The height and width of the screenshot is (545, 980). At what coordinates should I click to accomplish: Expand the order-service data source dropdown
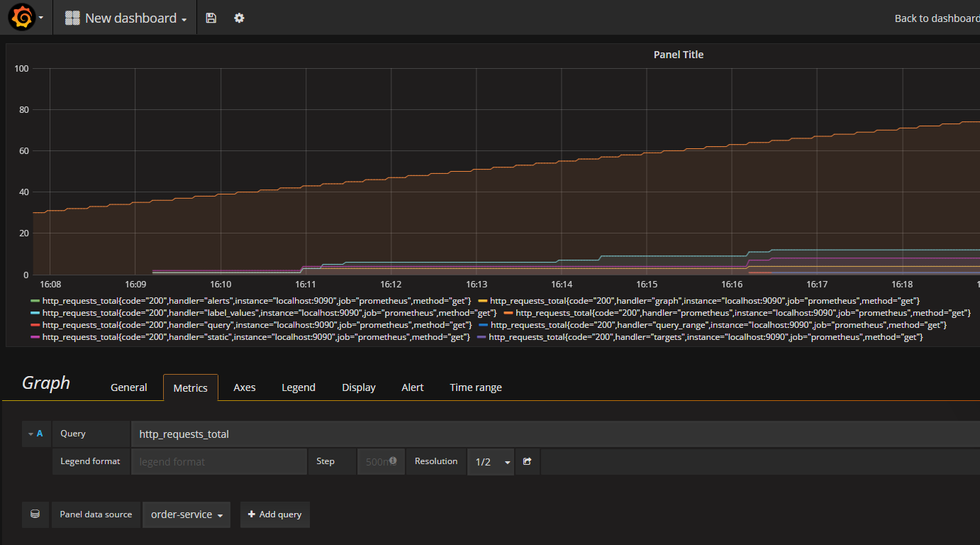point(186,514)
